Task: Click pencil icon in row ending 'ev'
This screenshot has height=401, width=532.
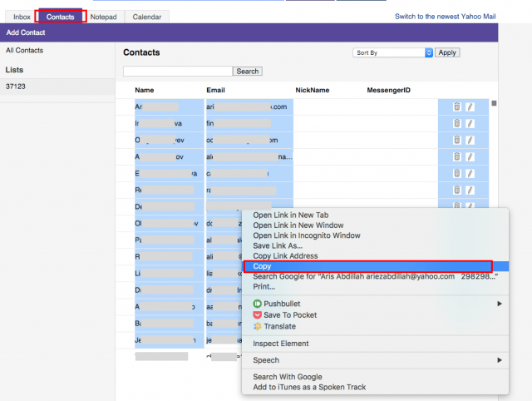Action: coord(470,140)
